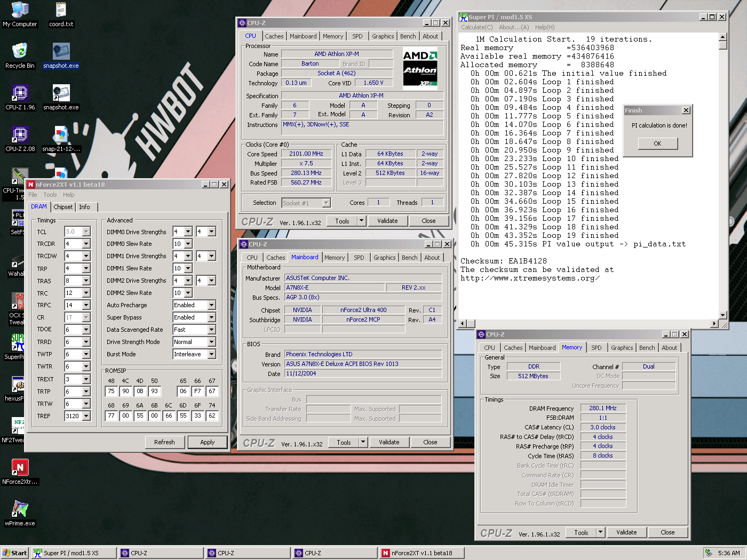
Task: Click the Apply button in nForce2XT
Action: point(207,442)
